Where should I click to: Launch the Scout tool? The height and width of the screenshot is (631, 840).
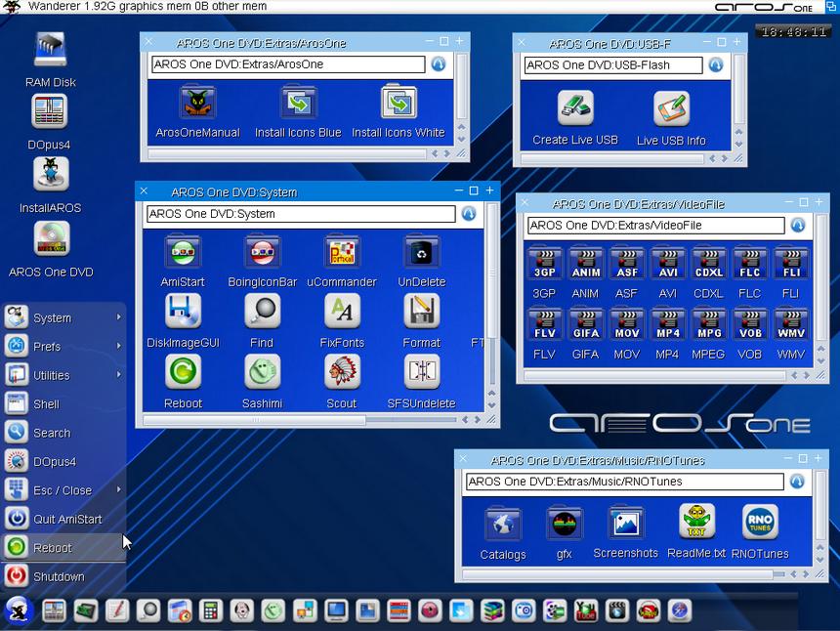click(x=342, y=372)
